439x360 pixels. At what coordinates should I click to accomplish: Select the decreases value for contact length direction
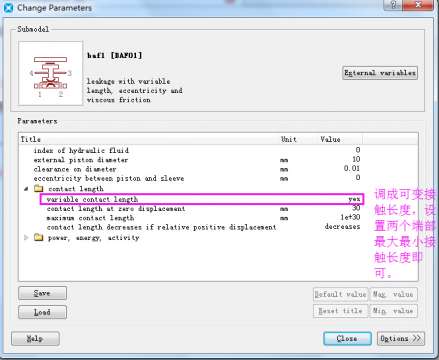coord(342,227)
